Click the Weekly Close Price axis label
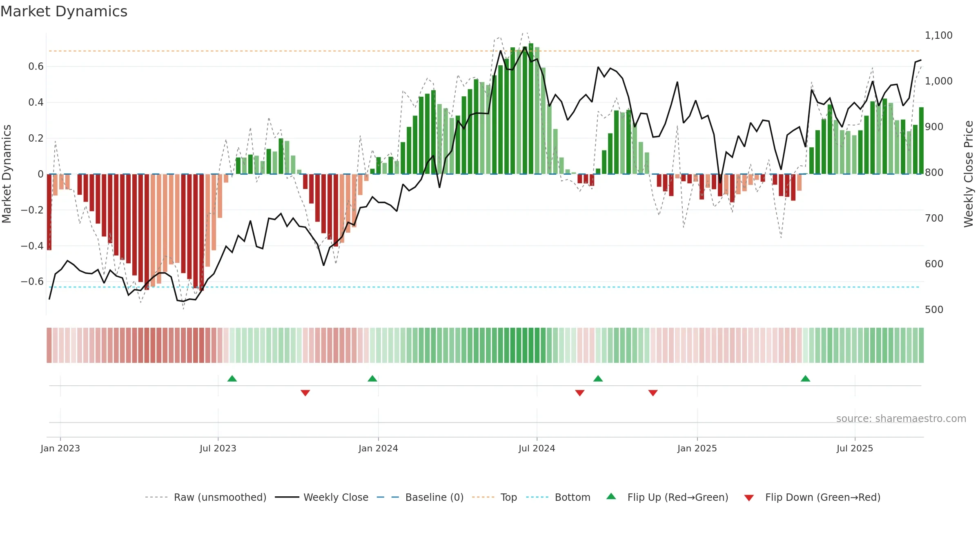Viewport: 980px width, 551px height. [969, 174]
